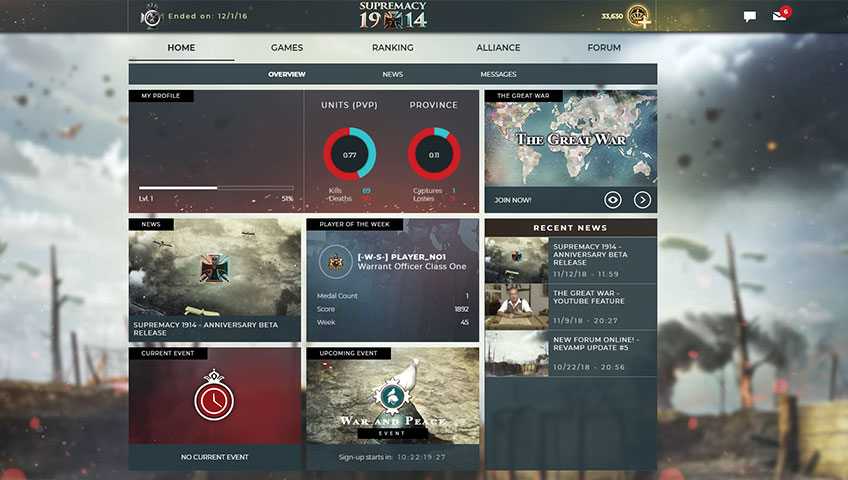Image resolution: width=848 pixels, height=480 pixels.
Task: Click the Supremacy 1914 logo
Action: click(392, 16)
